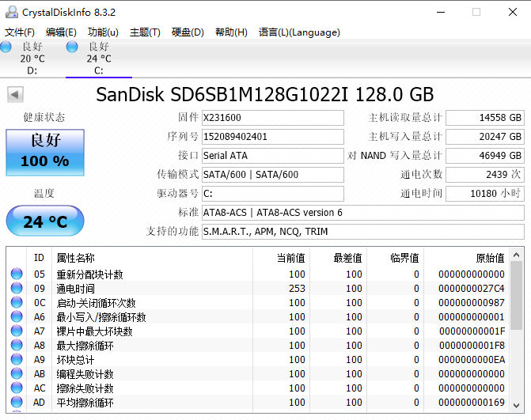
Task: Click status orb of attribute 0C row
Action: [17, 302]
